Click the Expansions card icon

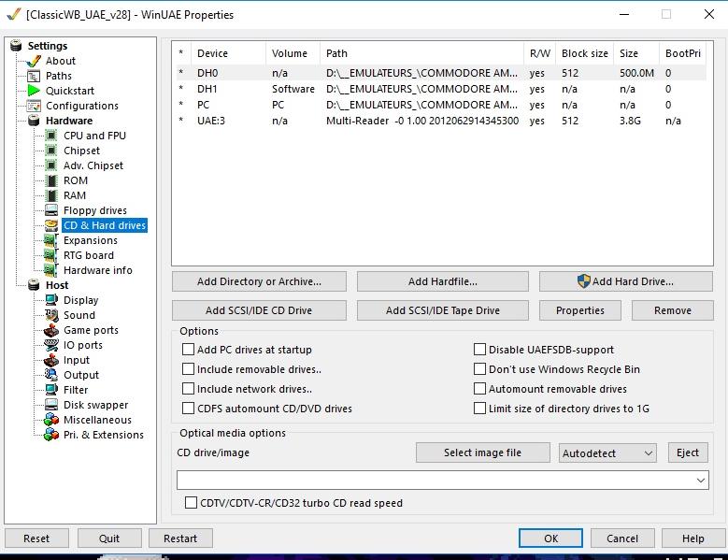coord(50,240)
